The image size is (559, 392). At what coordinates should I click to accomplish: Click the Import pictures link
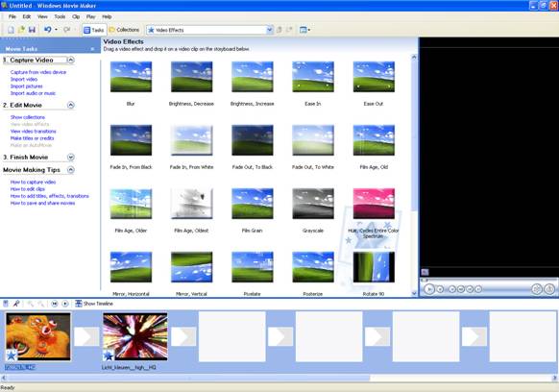tap(26, 86)
